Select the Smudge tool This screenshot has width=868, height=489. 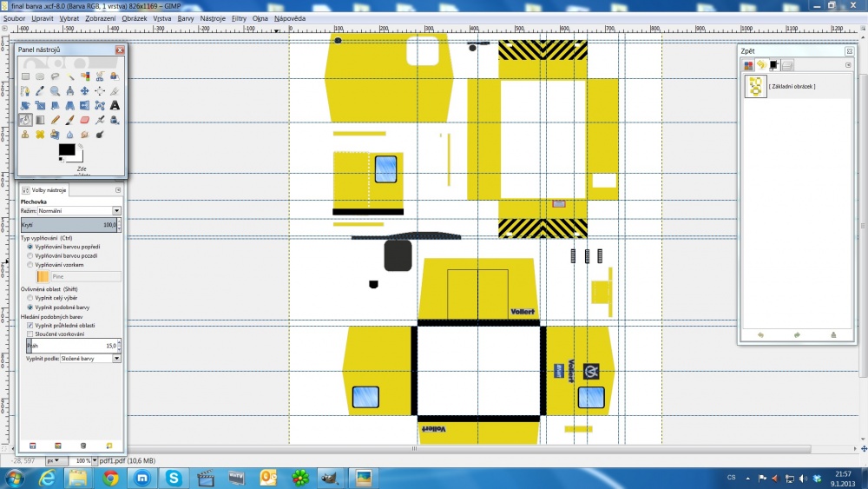tap(85, 135)
